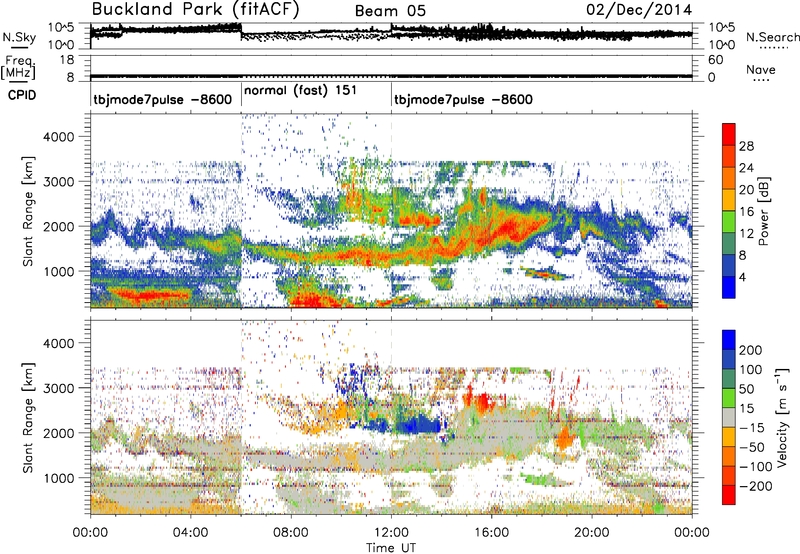Click the "08:00" time tick label

pyautogui.click(x=291, y=533)
